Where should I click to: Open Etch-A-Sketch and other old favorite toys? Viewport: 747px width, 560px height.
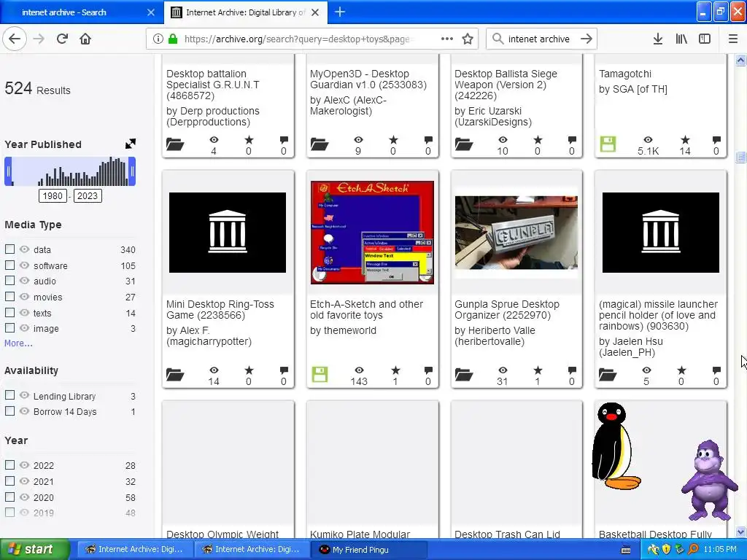pyautogui.click(x=366, y=309)
